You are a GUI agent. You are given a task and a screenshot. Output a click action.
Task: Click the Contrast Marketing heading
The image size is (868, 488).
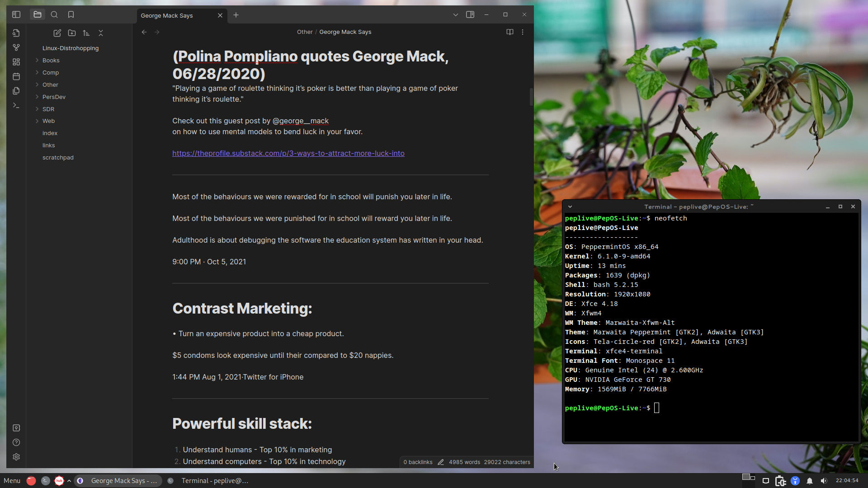coord(242,308)
